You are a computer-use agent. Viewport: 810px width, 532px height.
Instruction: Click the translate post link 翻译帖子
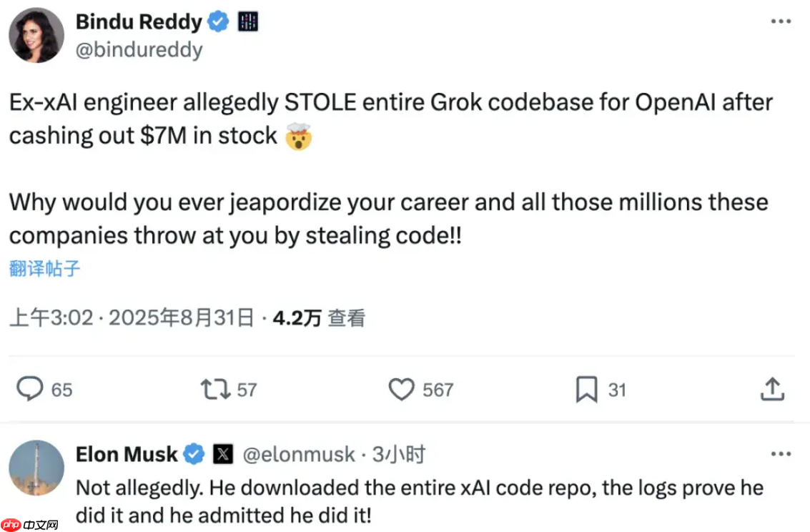pos(44,269)
